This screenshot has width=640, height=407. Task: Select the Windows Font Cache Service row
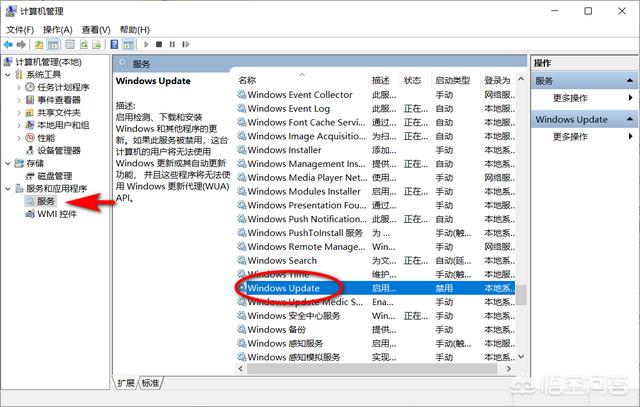[376, 122]
